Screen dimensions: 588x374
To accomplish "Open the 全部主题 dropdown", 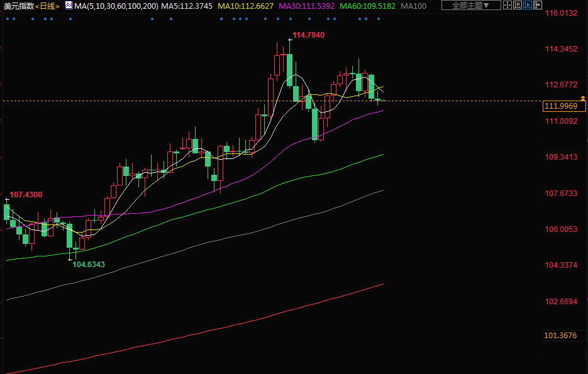I will click(470, 6).
